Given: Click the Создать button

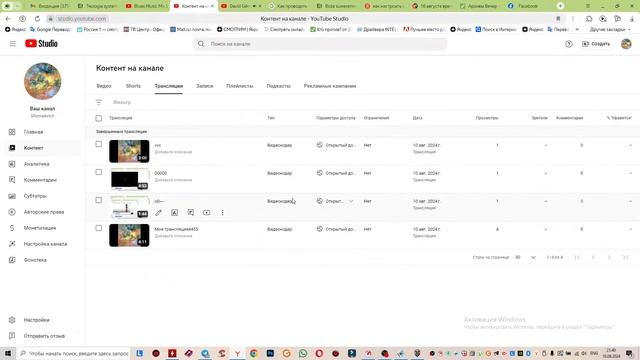Looking at the screenshot, I should point(596,44).
